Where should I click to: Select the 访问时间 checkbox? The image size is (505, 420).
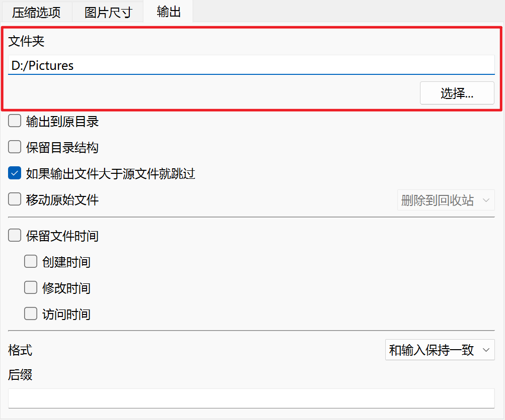31,314
